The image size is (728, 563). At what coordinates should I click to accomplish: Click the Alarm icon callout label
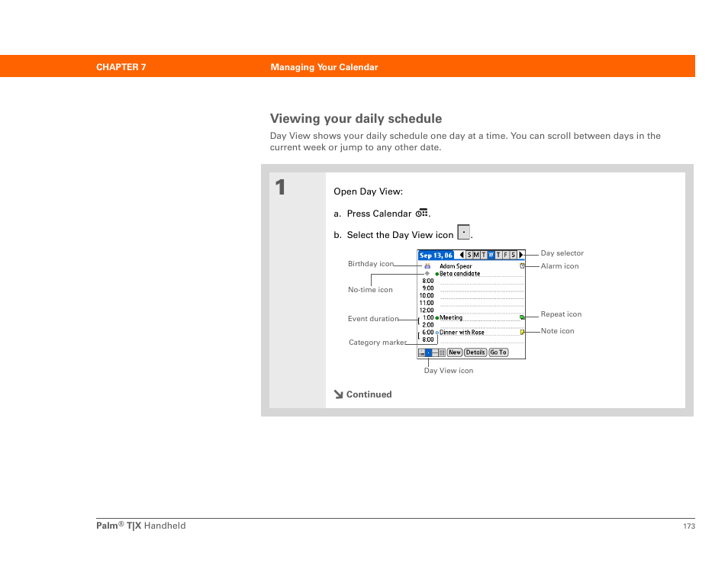click(x=560, y=266)
